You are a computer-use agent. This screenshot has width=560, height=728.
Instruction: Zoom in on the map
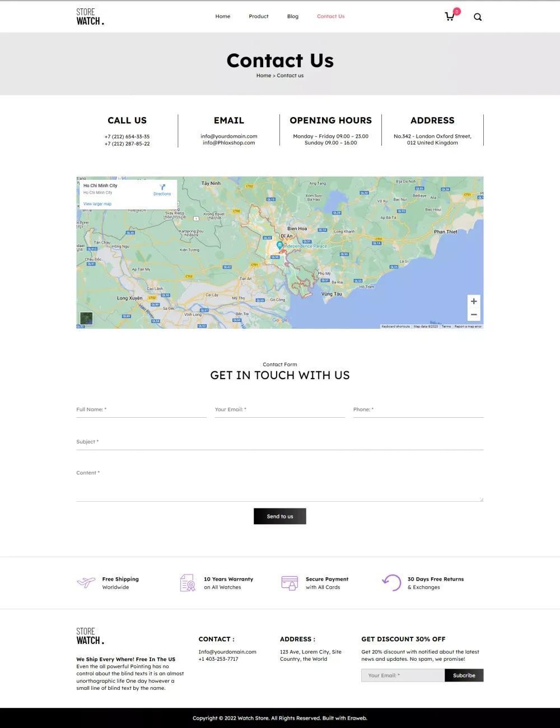point(474,301)
